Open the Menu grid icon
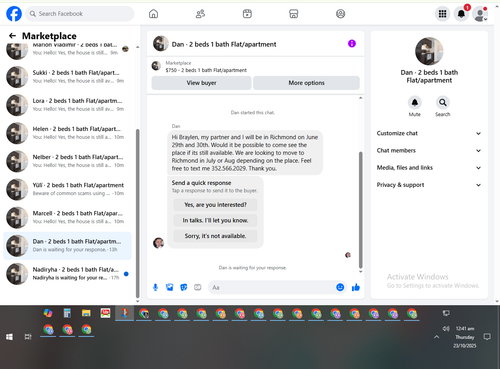 point(442,14)
